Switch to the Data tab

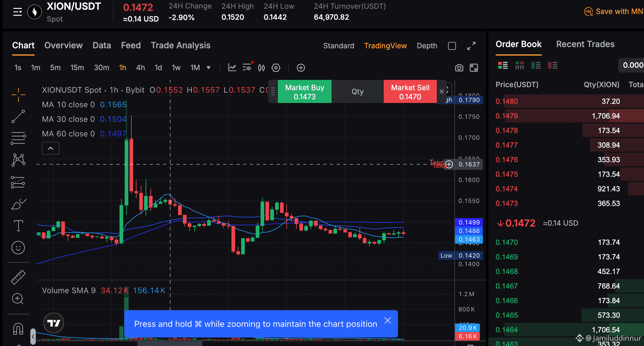[102, 45]
